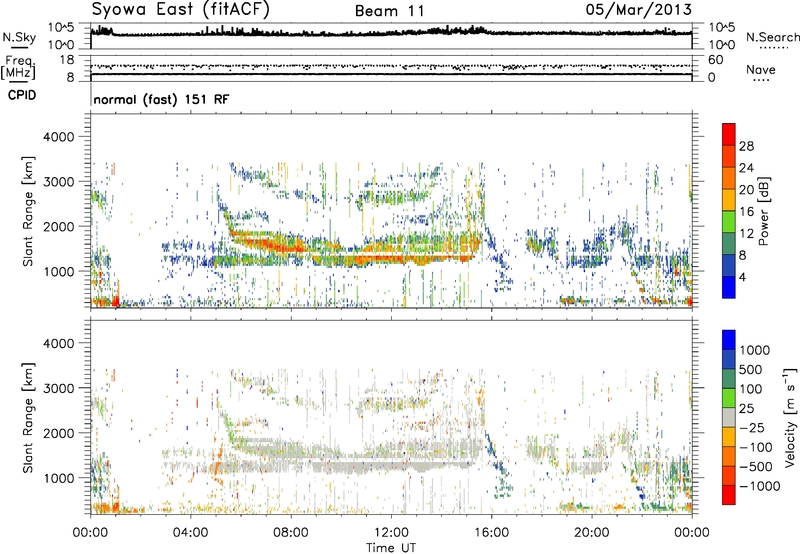800x554 pixels.
Task: Click the blue bottom segment of Power colorbar
Action: tap(729, 287)
